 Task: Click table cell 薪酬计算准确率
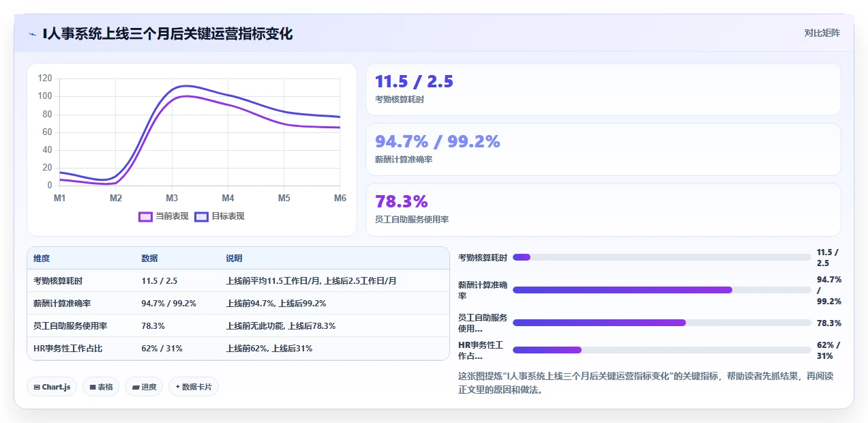pos(62,303)
